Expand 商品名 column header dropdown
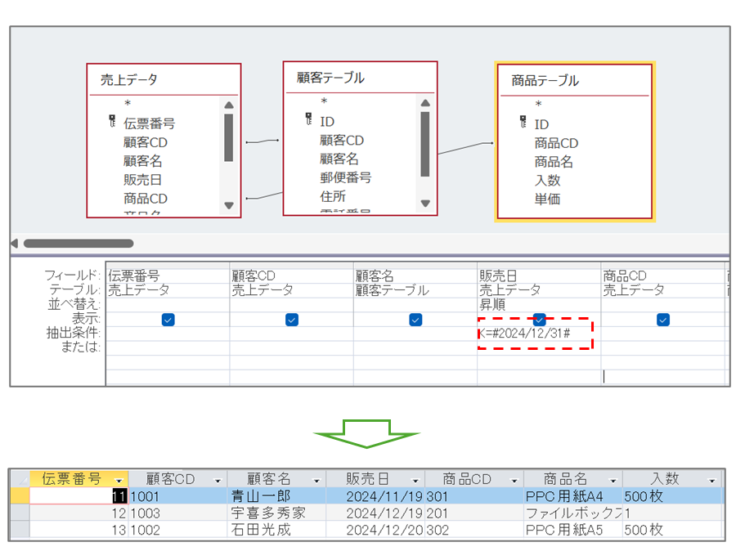 click(x=613, y=480)
